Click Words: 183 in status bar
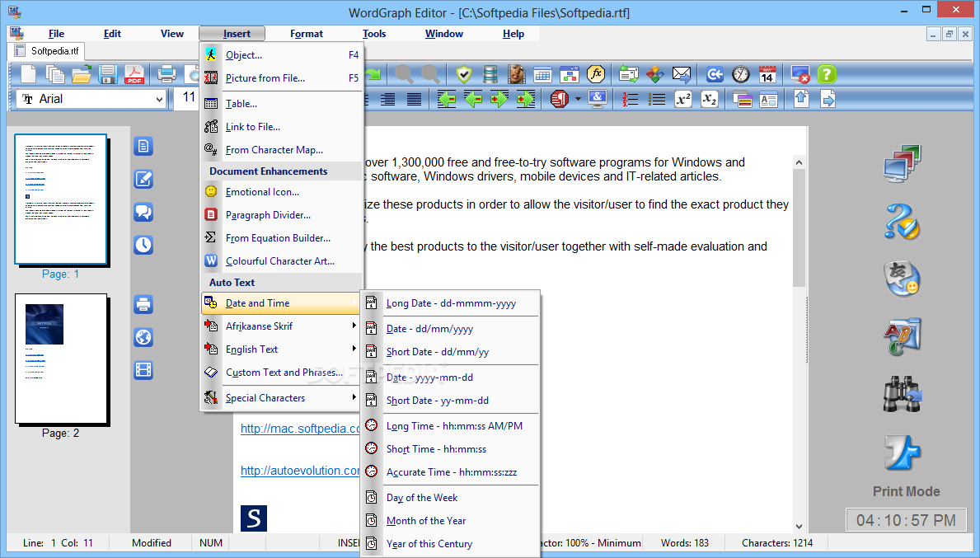The width and height of the screenshot is (980, 558). coord(685,543)
